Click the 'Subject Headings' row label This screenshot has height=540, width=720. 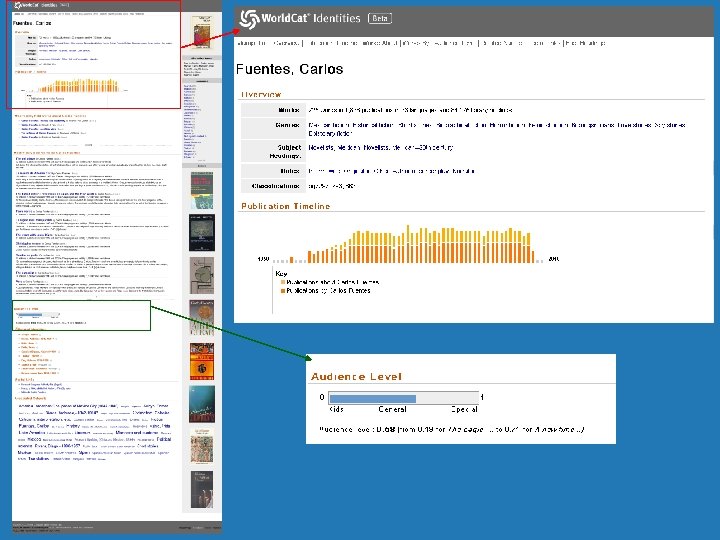[285, 152]
